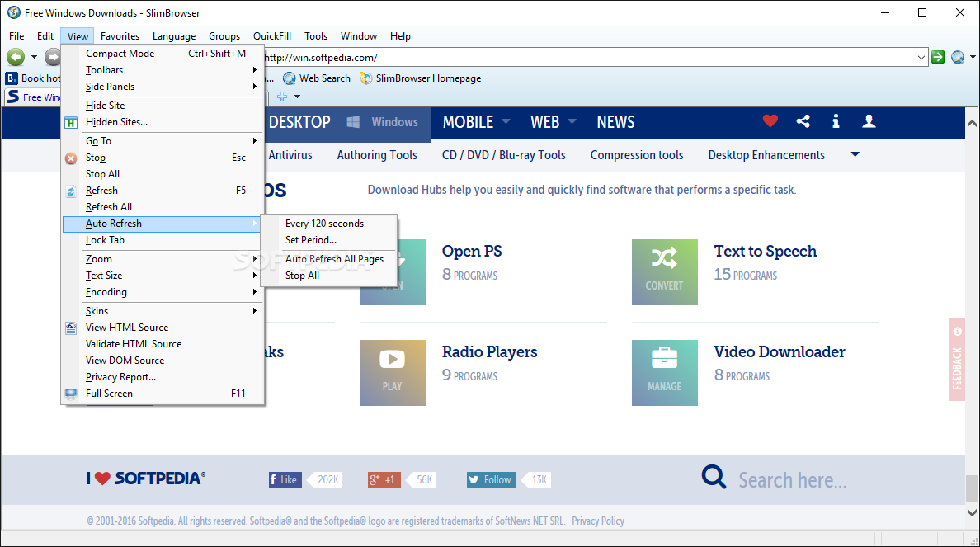
Task: Click the URL address input field
Action: tap(587, 58)
